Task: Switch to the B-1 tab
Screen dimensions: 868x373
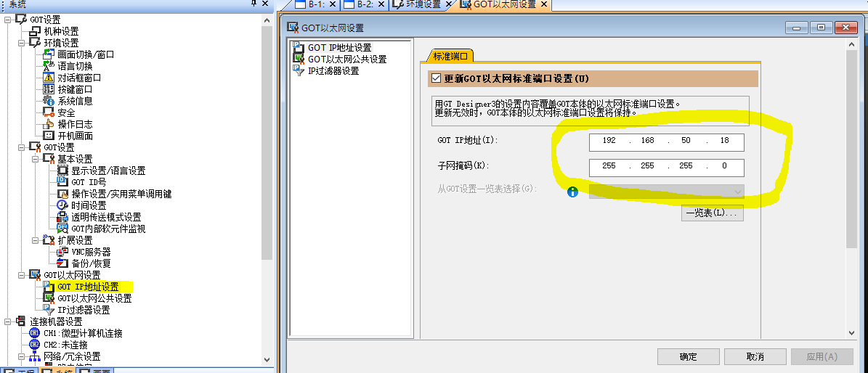Action: pos(317,4)
